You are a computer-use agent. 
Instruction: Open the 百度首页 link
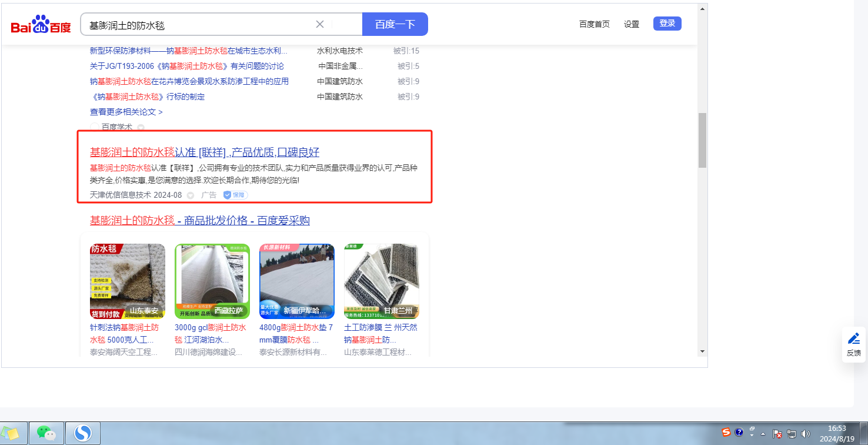[x=595, y=24]
